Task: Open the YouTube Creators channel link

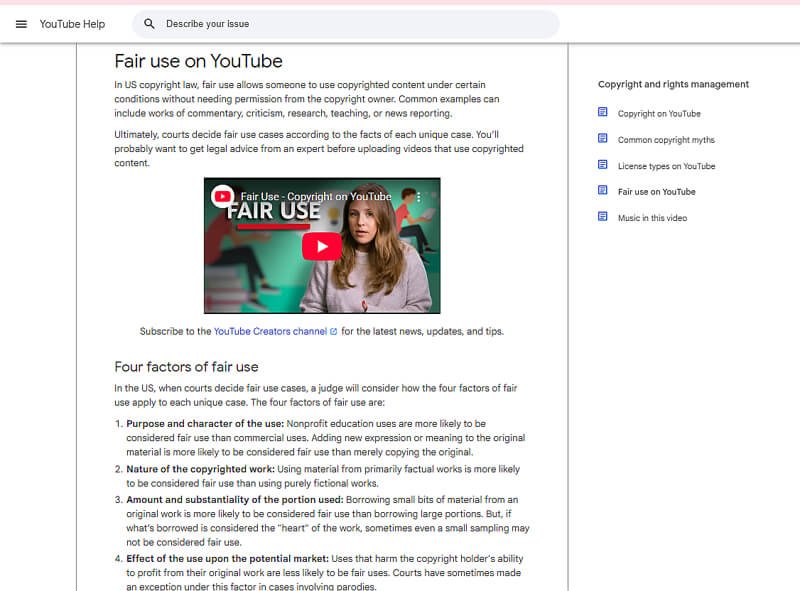Action: (270, 331)
